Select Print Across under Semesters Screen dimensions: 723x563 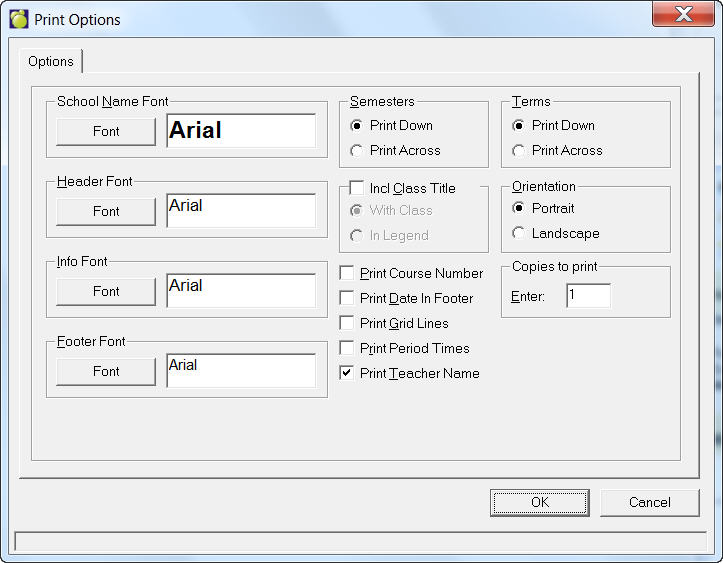pyautogui.click(x=357, y=151)
